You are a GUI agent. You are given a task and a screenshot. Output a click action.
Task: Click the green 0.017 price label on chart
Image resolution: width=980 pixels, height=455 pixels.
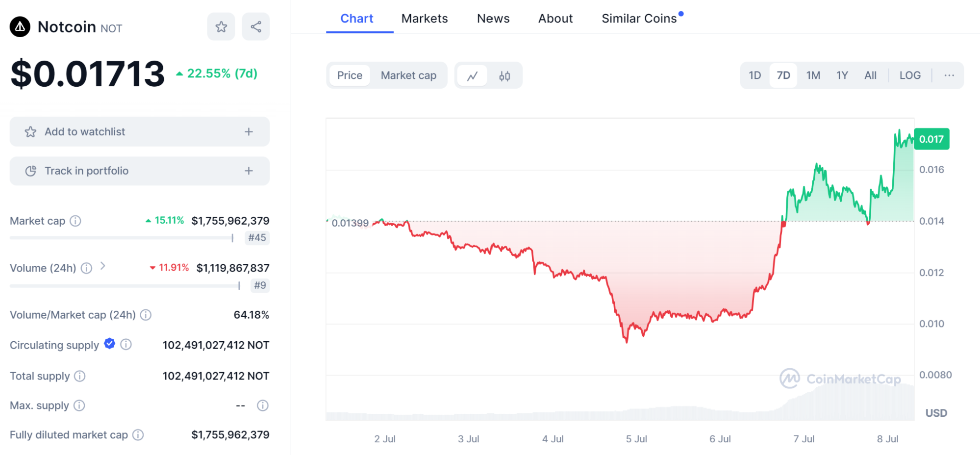point(931,139)
